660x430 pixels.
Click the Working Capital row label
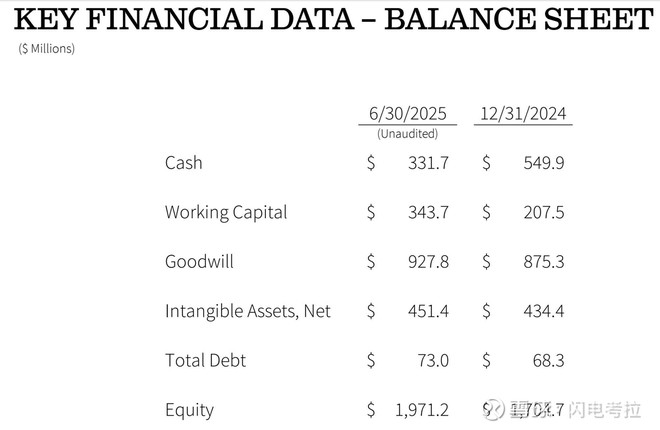coord(226,212)
